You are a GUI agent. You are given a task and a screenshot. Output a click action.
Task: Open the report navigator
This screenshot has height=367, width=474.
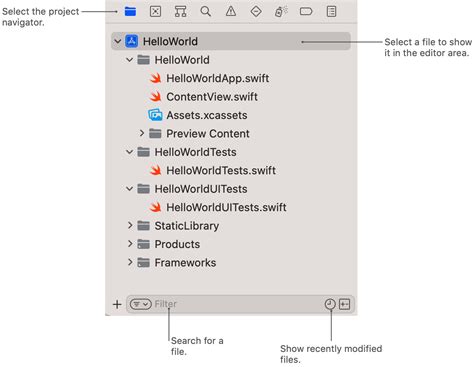(x=331, y=11)
